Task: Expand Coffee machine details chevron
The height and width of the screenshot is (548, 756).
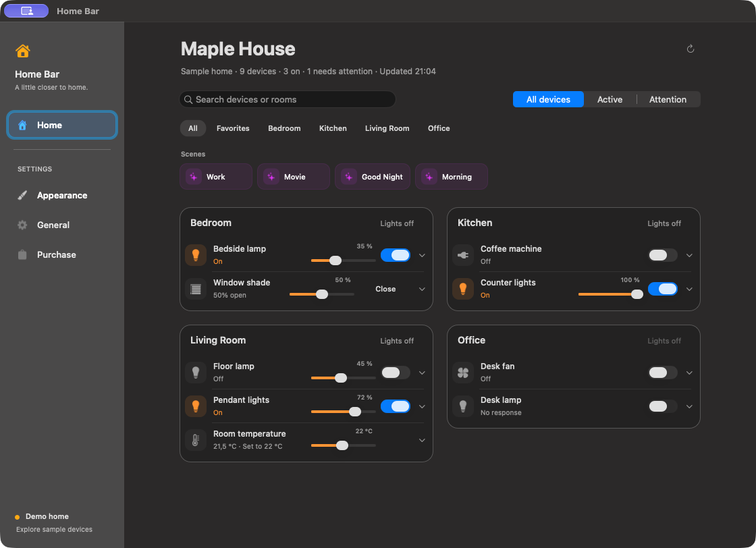Action: tap(689, 256)
